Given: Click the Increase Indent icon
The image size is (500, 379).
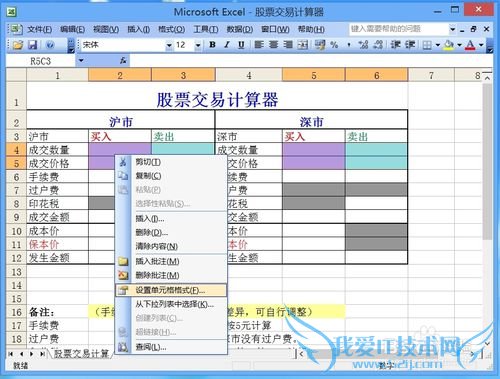Looking at the screenshot, I should [410, 45].
